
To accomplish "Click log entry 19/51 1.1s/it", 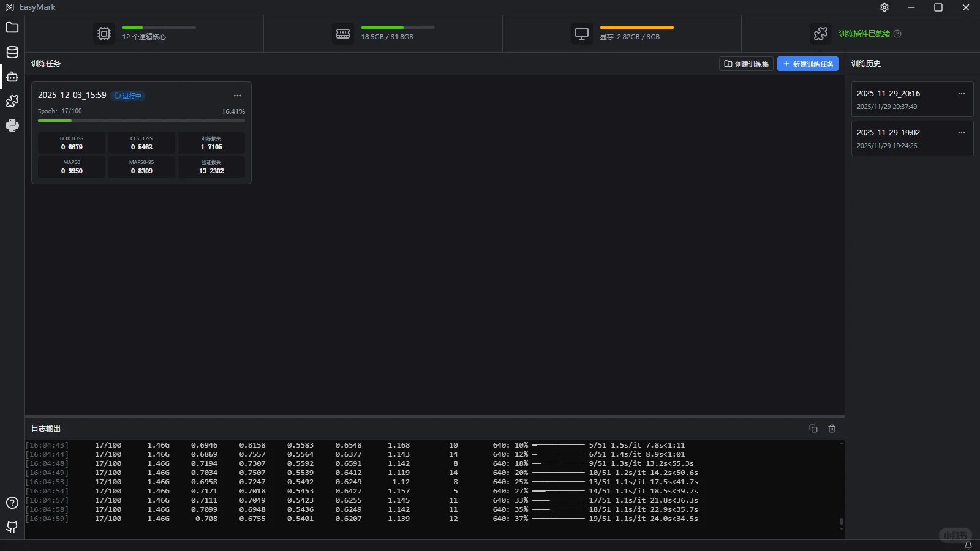I will 644,519.
